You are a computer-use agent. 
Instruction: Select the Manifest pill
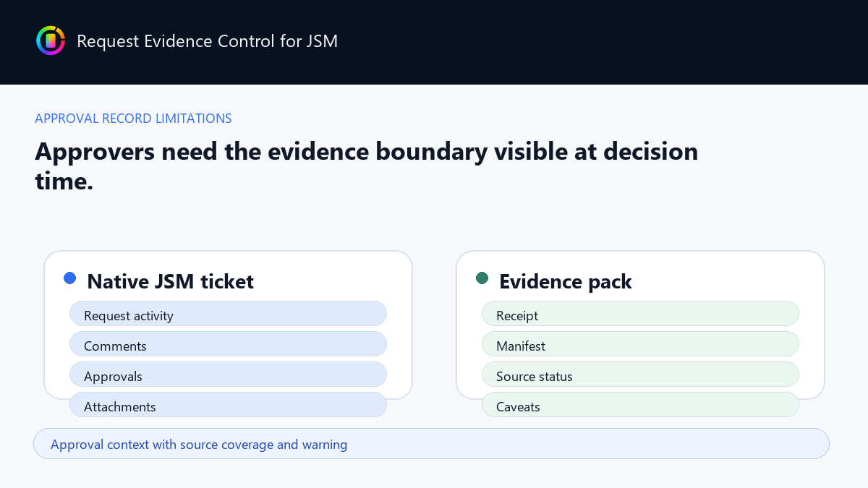(640, 345)
